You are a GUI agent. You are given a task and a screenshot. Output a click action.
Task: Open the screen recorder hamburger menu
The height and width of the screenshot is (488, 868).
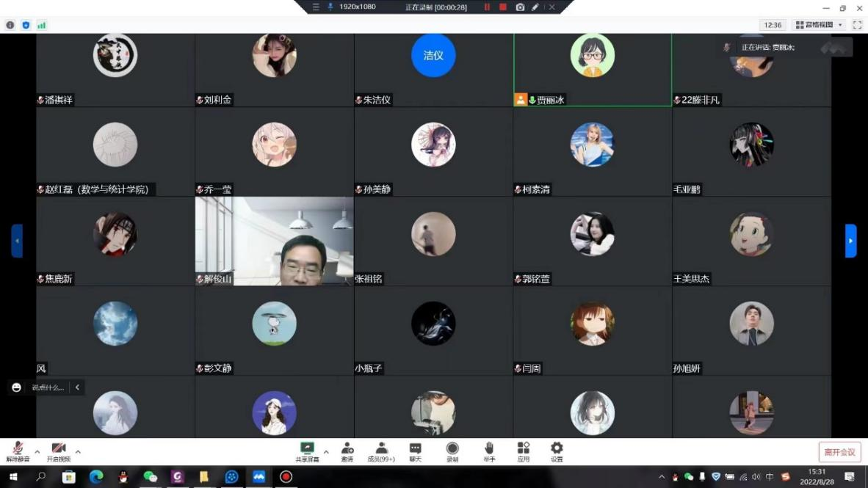click(316, 7)
